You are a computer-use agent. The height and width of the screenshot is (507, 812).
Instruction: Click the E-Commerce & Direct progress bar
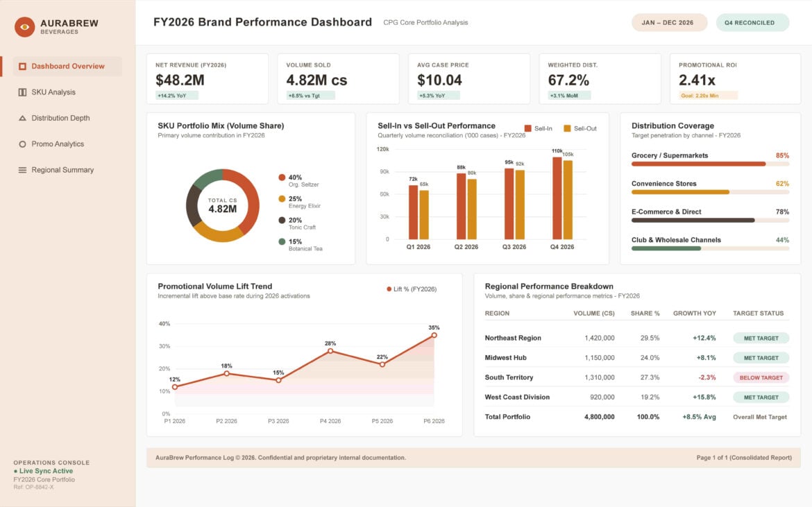pos(710,221)
